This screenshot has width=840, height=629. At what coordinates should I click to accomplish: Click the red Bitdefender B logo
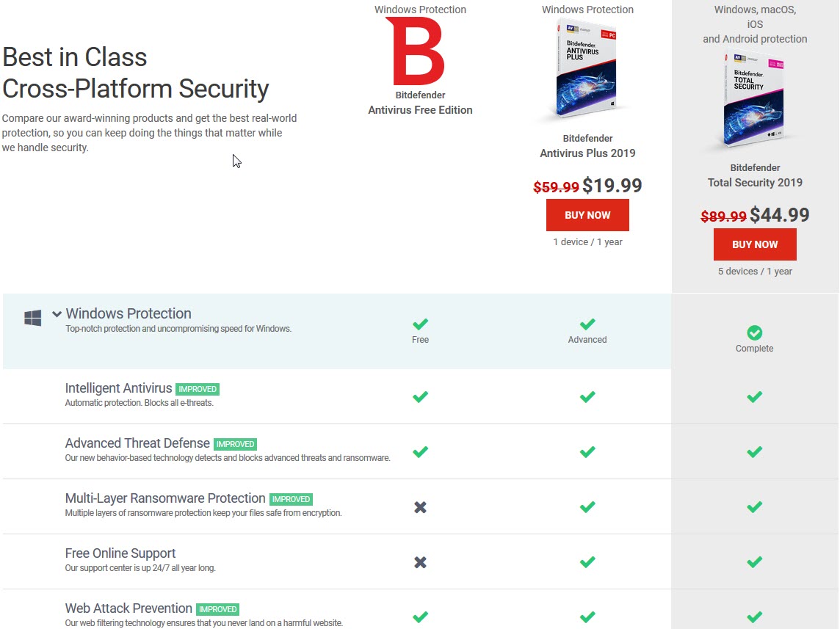(415, 51)
